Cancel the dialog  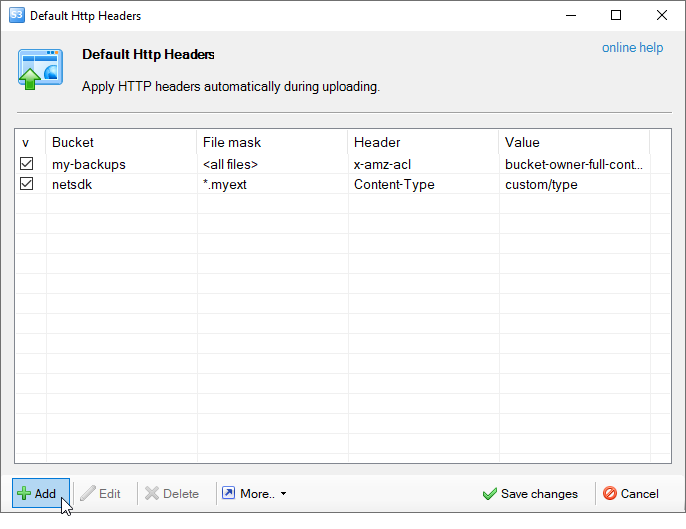pyautogui.click(x=630, y=494)
